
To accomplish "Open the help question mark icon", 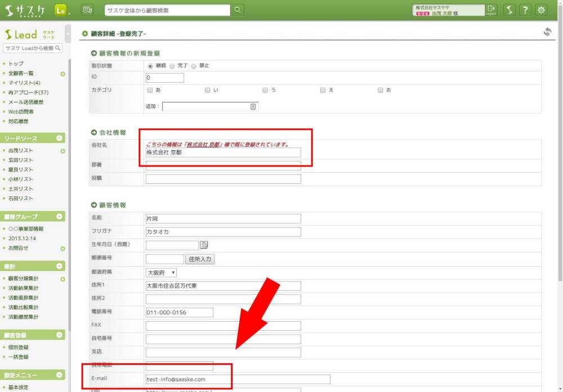I will (x=525, y=10).
